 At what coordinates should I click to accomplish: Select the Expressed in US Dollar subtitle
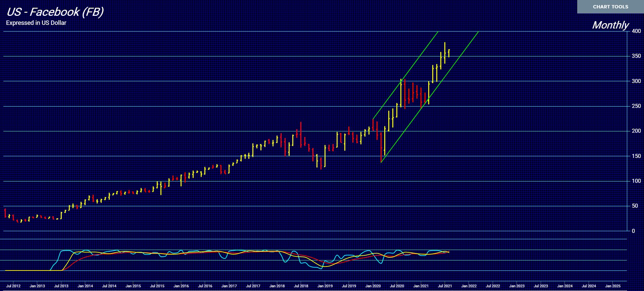(36, 23)
